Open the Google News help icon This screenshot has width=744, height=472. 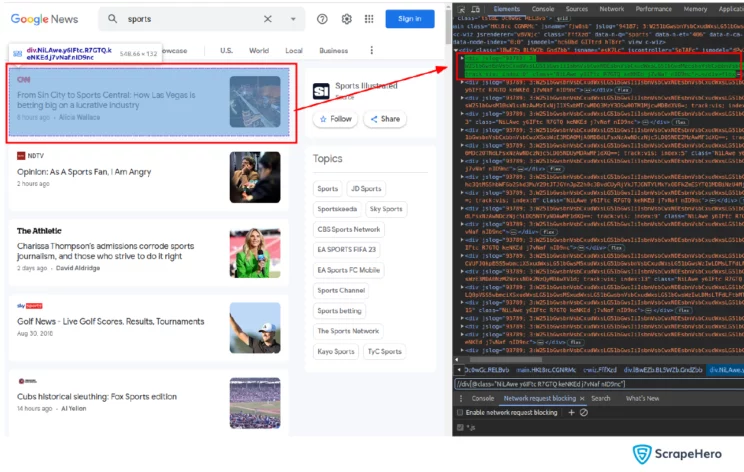pyautogui.click(x=322, y=19)
